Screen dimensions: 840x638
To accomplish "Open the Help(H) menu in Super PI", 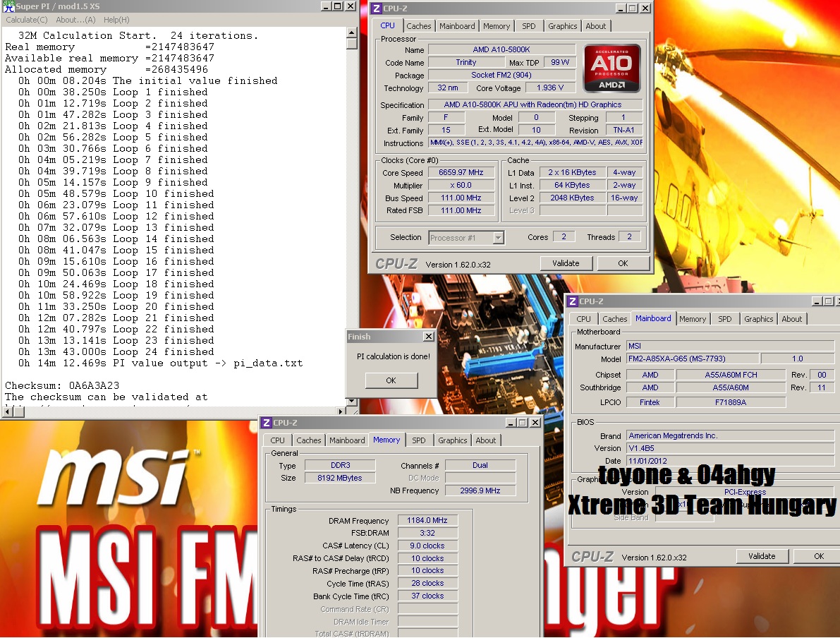I will (x=116, y=20).
